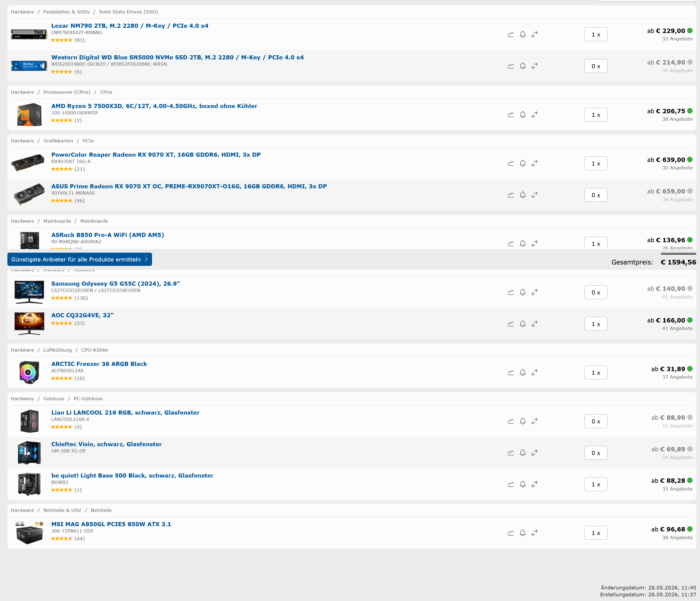The width and height of the screenshot is (700, 601).
Task: Select the total price "€ 1594,56"
Action: tap(678, 262)
